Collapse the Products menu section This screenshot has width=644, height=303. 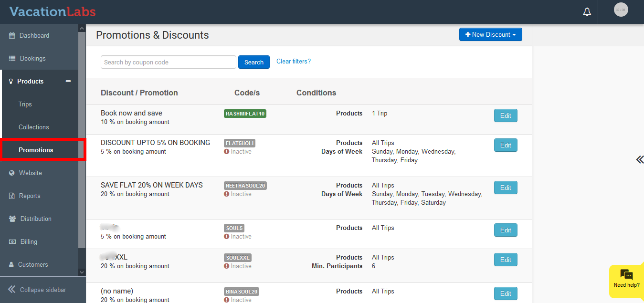click(x=68, y=81)
